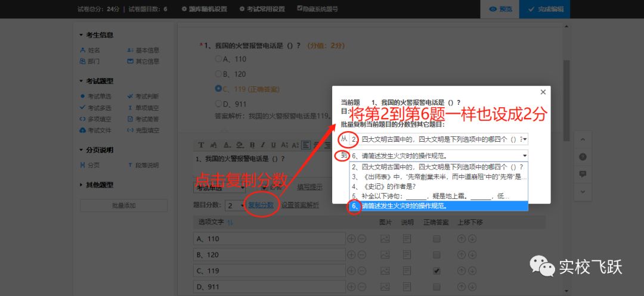644x296 pixels.
Task: Select radio option D、911 in the preview
Action: [x=218, y=103]
